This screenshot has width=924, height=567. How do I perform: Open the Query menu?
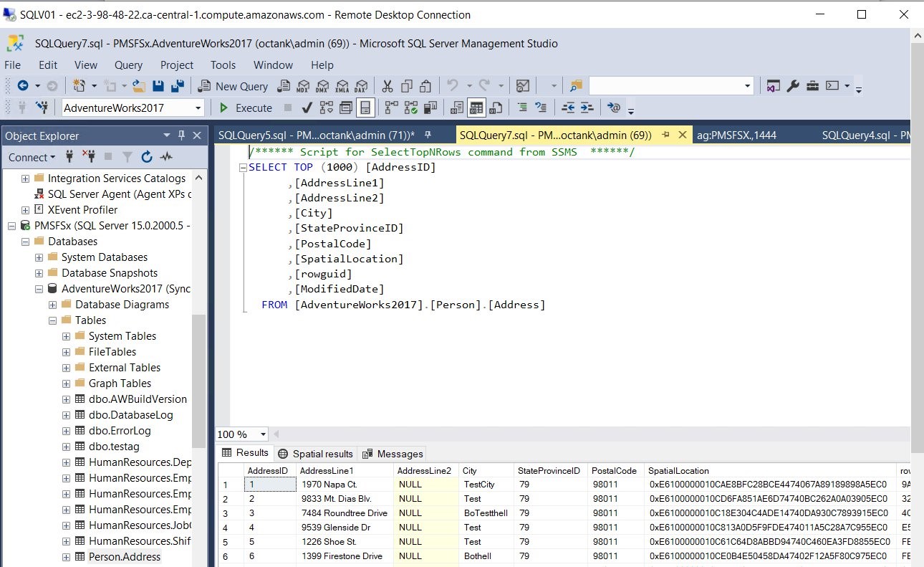coord(128,65)
